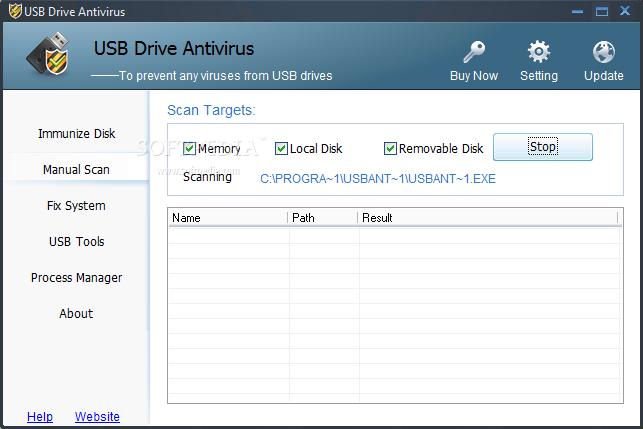Uncheck the Local Disk checkbox
This screenshot has width=643, height=429.
click(281, 148)
